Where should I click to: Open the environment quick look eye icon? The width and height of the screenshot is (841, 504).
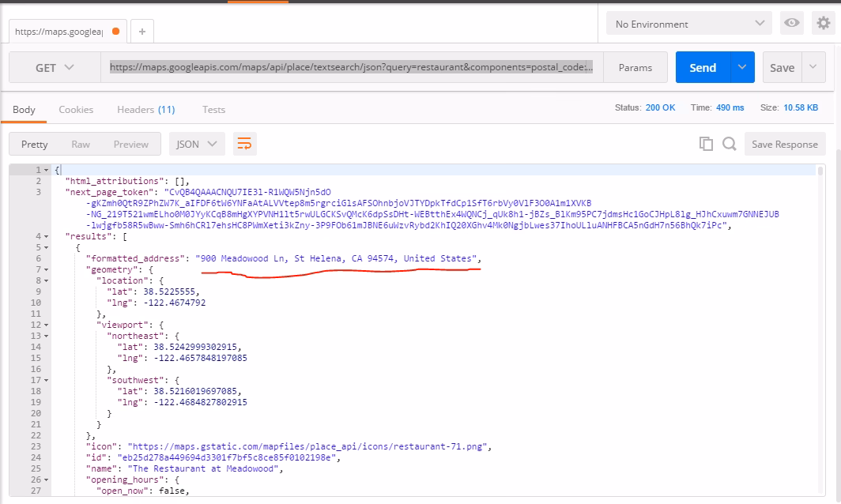tap(791, 24)
